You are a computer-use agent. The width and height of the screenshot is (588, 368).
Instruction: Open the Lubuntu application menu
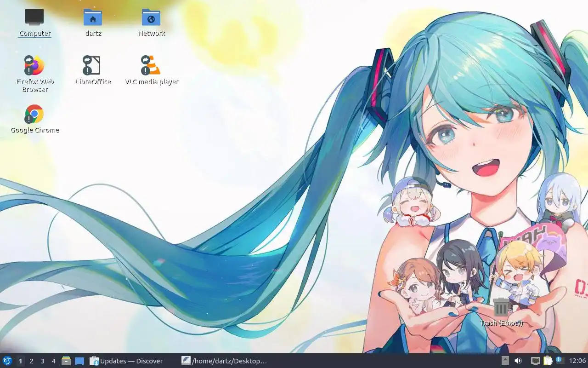(7, 361)
